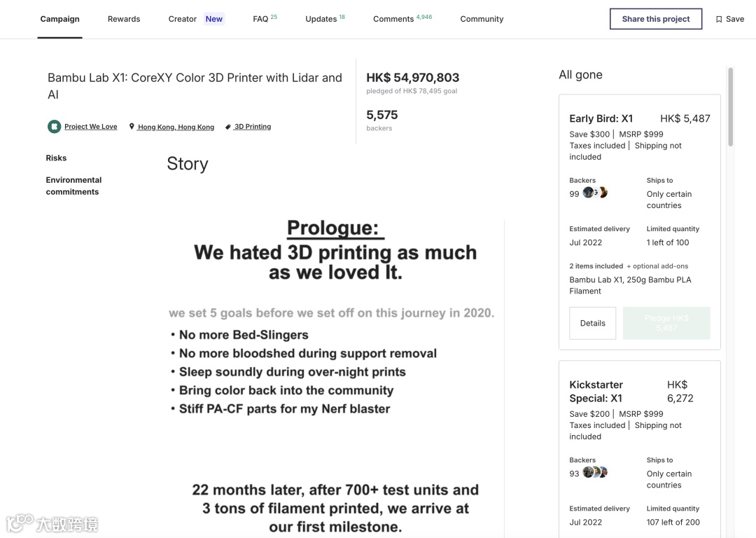The height and width of the screenshot is (538, 756).
Task: Click backer avatars on Early Bird: X1
Action: (596, 193)
